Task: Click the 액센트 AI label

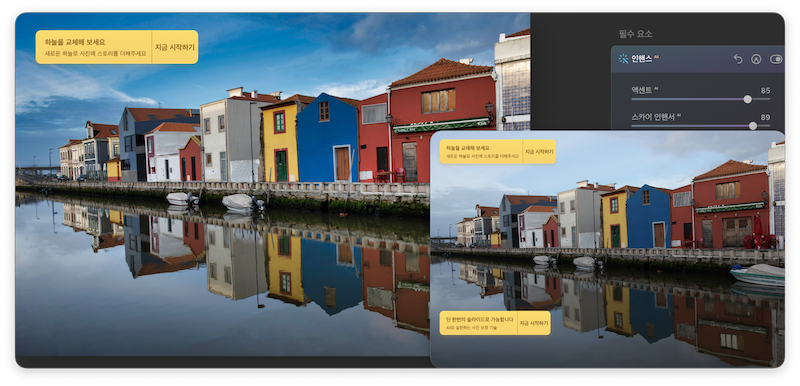Action: pos(644,90)
